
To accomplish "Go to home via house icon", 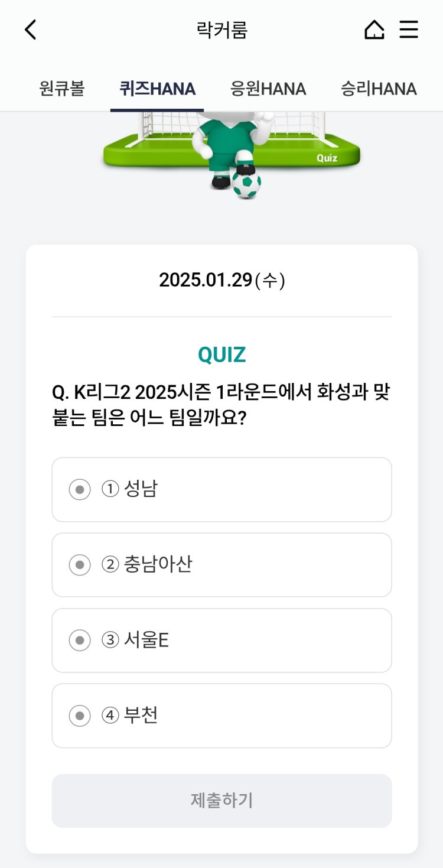I will pos(374,30).
